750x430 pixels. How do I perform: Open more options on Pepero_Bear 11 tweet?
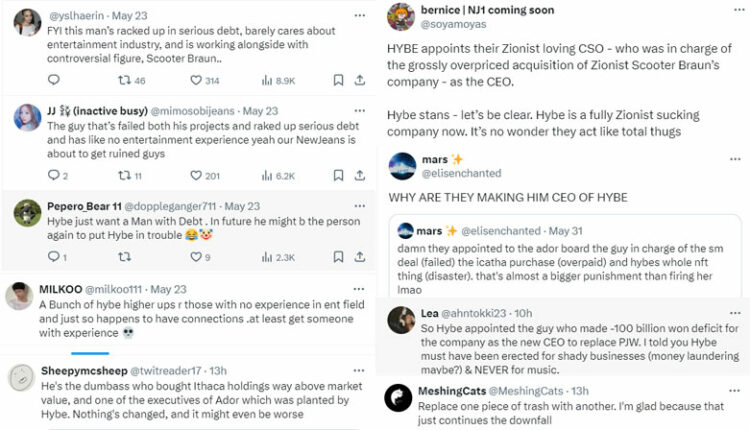pos(361,205)
